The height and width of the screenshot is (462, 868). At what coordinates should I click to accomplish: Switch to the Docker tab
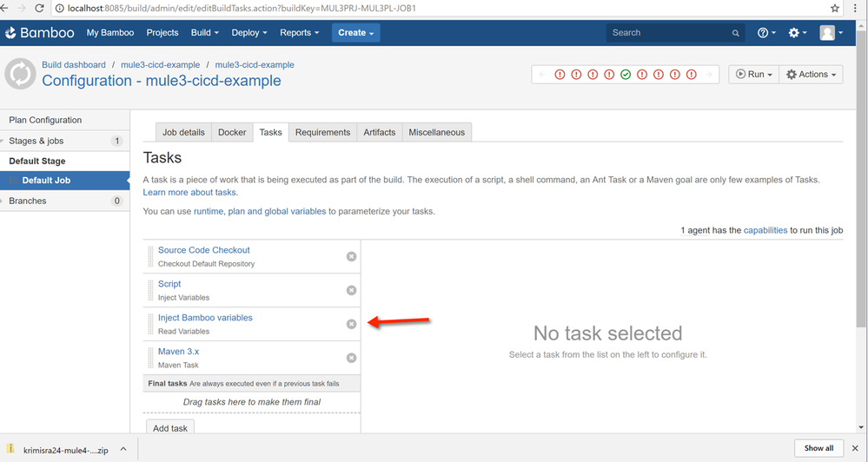[x=232, y=132]
